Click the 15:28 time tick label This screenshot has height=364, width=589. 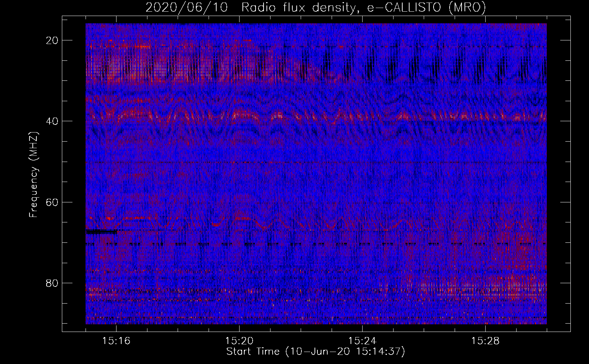pyautogui.click(x=485, y=341)
